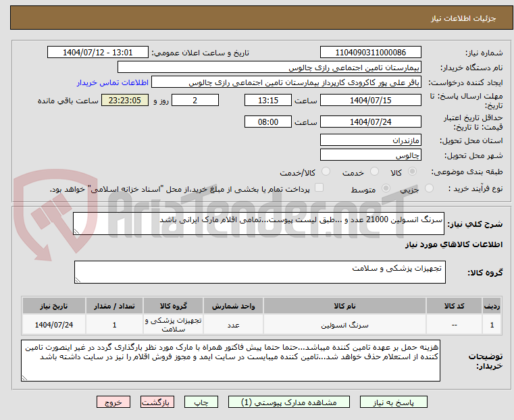514x420 pixels.
Task: Click the city field چالوس
Action: [x=370, y=155]
